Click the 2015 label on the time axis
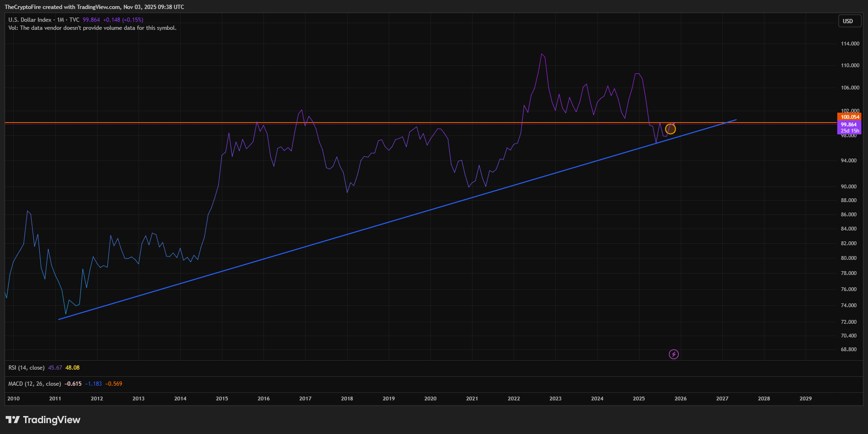 222,399
